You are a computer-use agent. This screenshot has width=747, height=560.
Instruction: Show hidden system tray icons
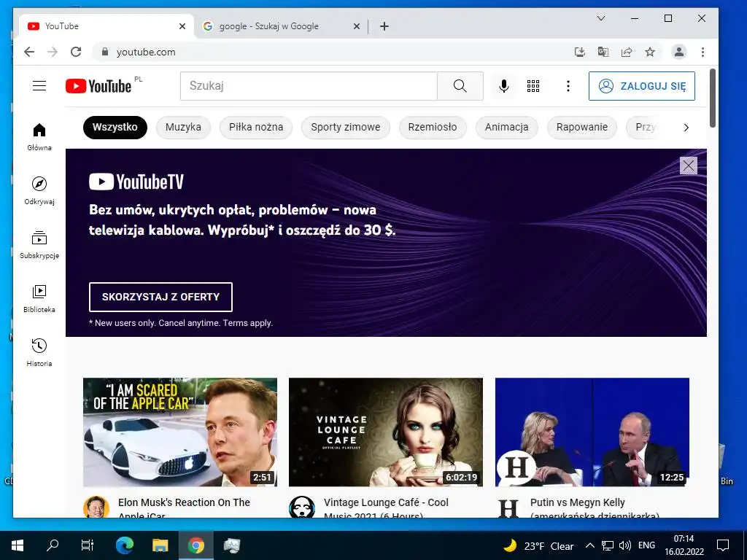tap(589, 545)
